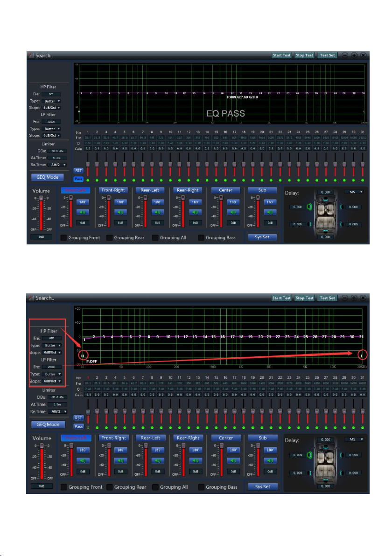Screen dimensions: 392x556
Task: Click Start Test in the top window
Action: pyautogui.click(x=282, y=56)
